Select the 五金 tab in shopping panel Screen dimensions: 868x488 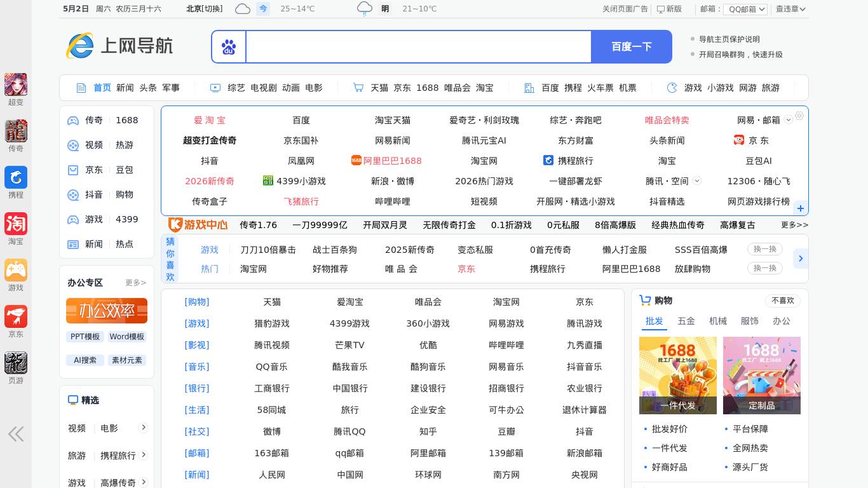(686, 321)
